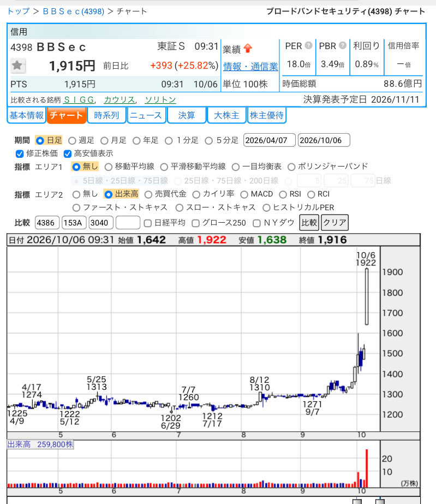The image size is (436, 504).
Task: Open the PER help question icon
Action: tap(308, 45)
